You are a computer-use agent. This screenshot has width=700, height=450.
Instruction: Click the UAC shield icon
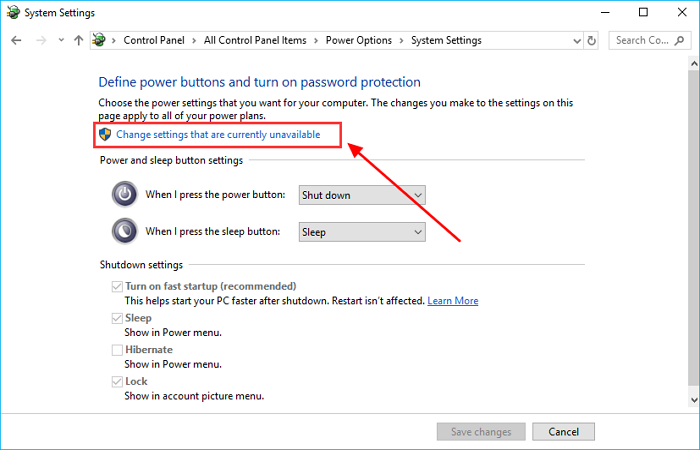pyautogui.click(x=105, y=134)
